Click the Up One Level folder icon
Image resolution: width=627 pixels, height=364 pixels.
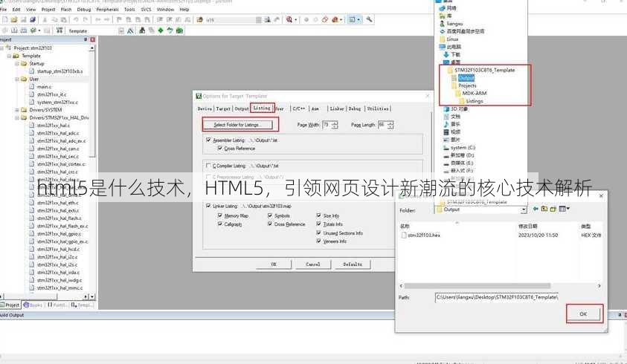click(544, 209)
